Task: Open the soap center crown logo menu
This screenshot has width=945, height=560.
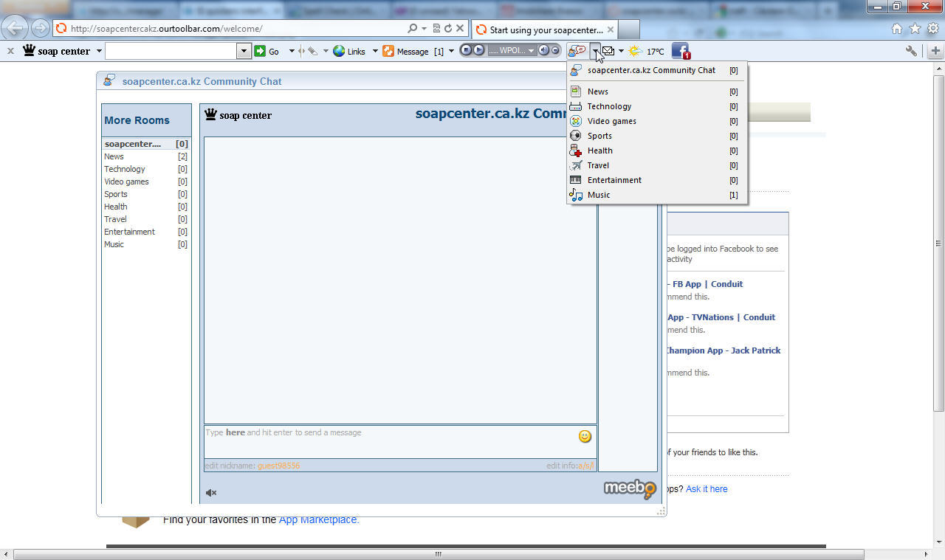Action: pyautogui.click(x=57, y=51)
